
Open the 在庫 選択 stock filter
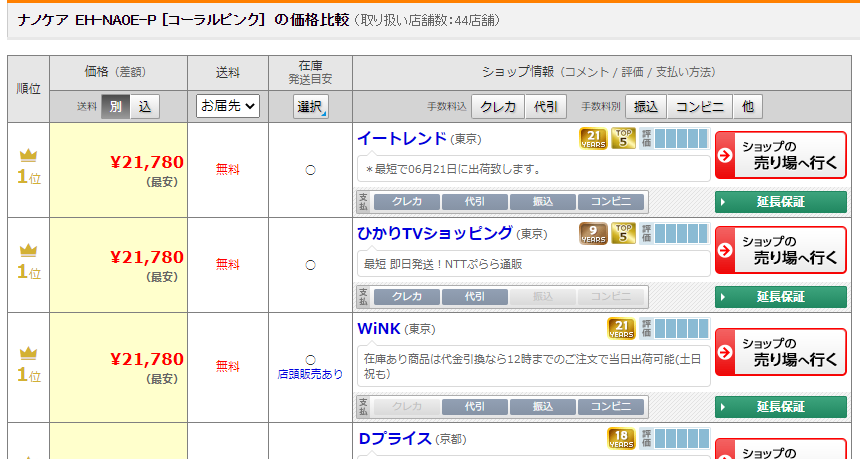(x=310, y=106)
